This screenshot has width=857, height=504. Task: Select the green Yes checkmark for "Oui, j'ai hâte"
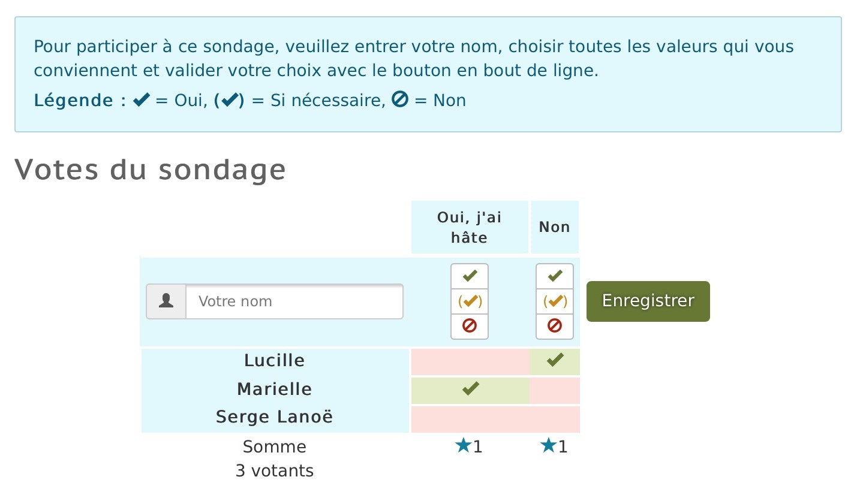pyautogui.click(x=470, y=276)
